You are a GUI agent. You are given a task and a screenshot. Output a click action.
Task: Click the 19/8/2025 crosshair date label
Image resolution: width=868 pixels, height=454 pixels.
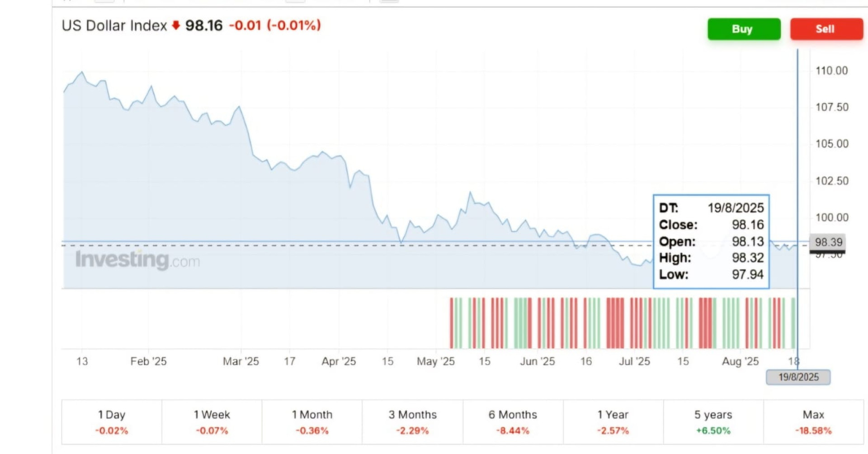798,377
